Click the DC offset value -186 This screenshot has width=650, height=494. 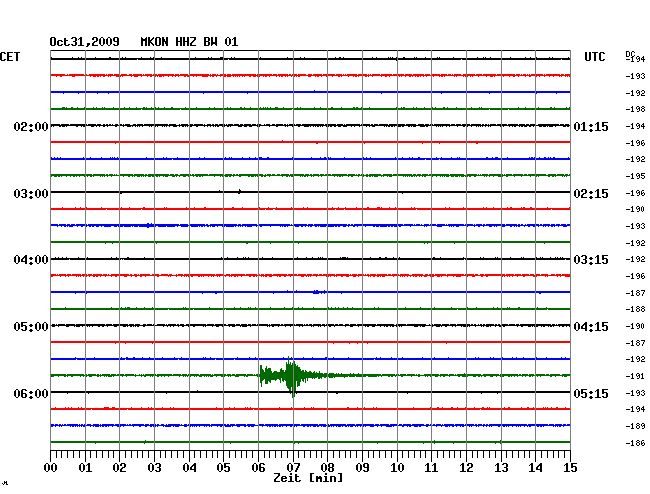pos(635,443)
